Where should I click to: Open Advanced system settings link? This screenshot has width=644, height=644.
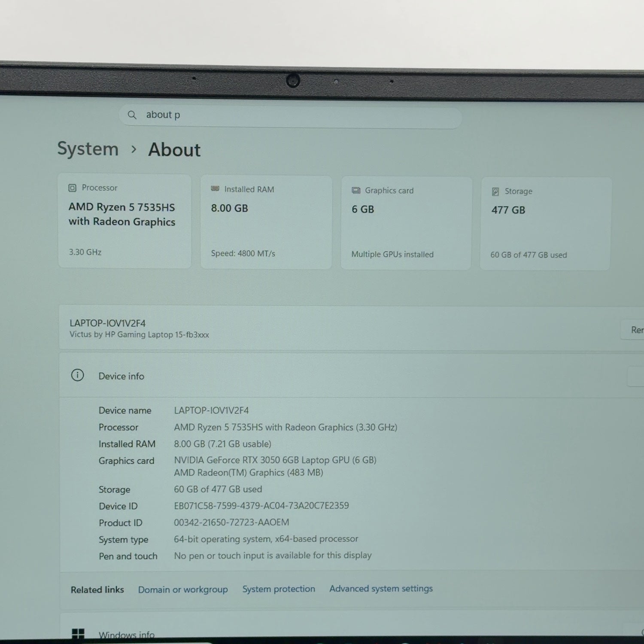(381, 589)
